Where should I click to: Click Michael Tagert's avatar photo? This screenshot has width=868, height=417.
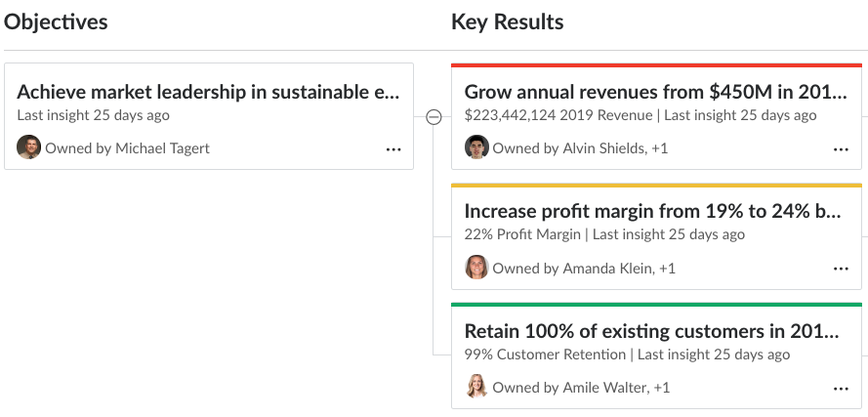pos(28,147)
